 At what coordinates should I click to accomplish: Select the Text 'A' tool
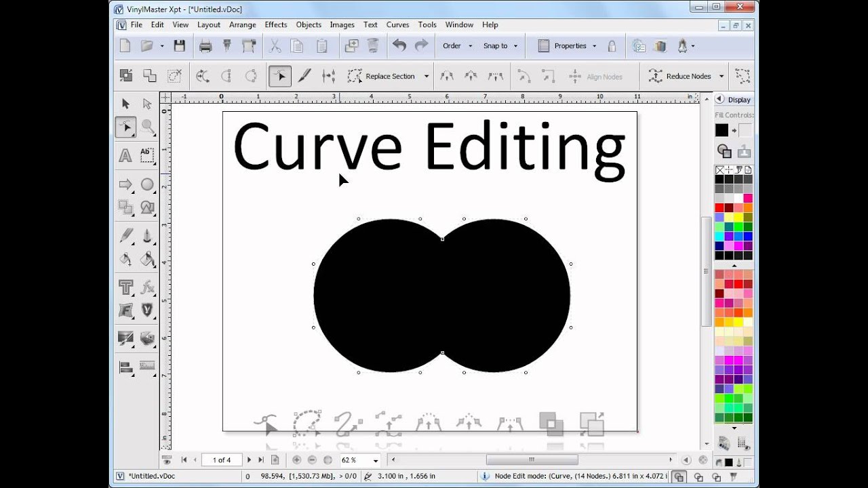coord(125,156)
